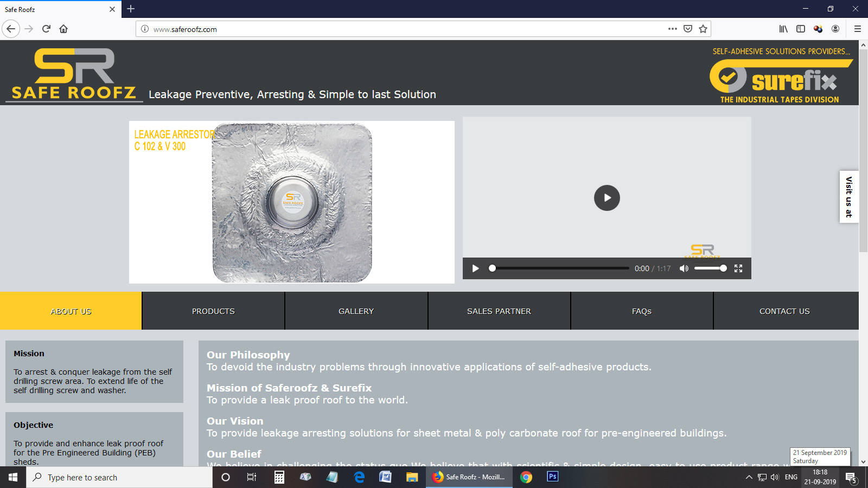Click the Safe Roofz SR logo
The width and height of the screenshot is (868, 488).
pyautogui.click(x=74, y=74)
